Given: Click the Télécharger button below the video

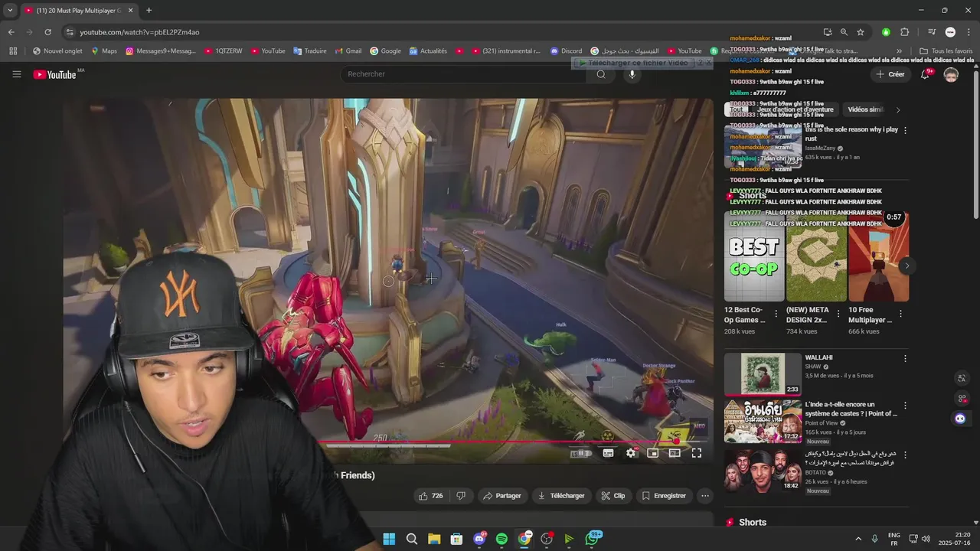Looking at the screenshot, I should coord(561,496).
